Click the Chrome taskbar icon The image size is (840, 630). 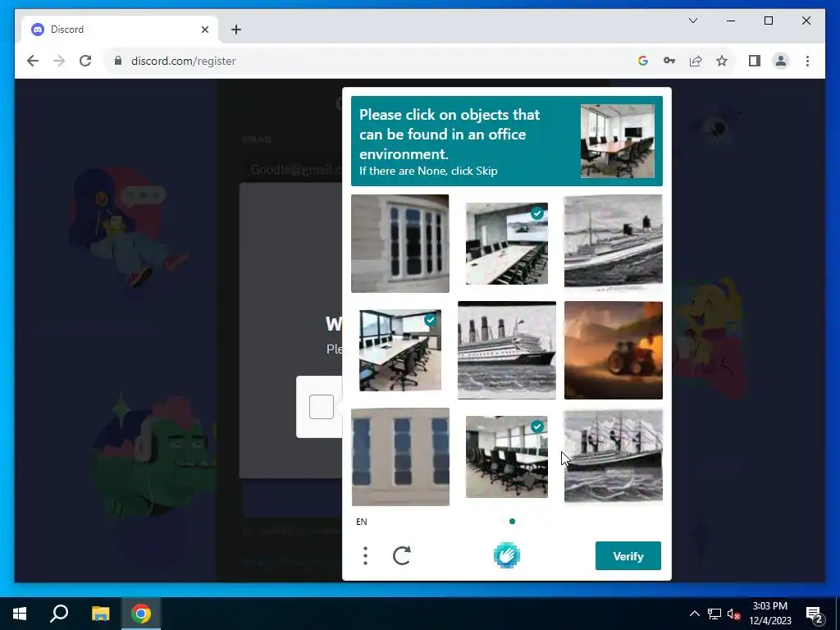tap(141, 614)
